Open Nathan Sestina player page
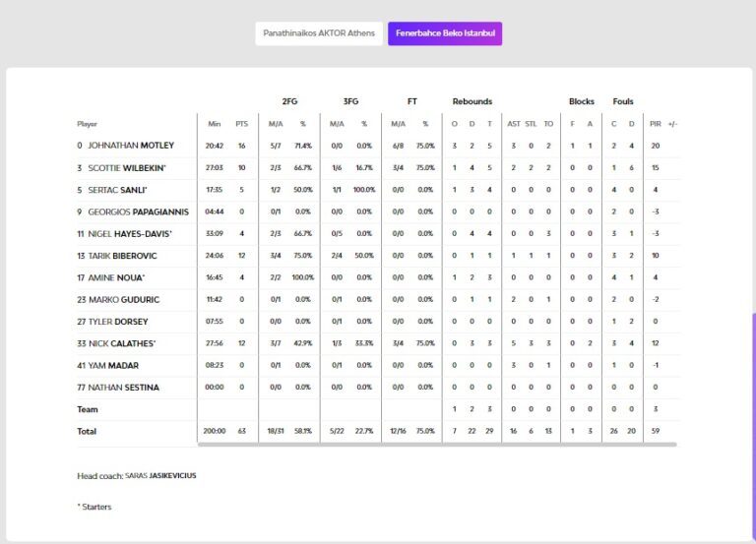756x544 pixels. pyautogui.click(x=124, y=388)
